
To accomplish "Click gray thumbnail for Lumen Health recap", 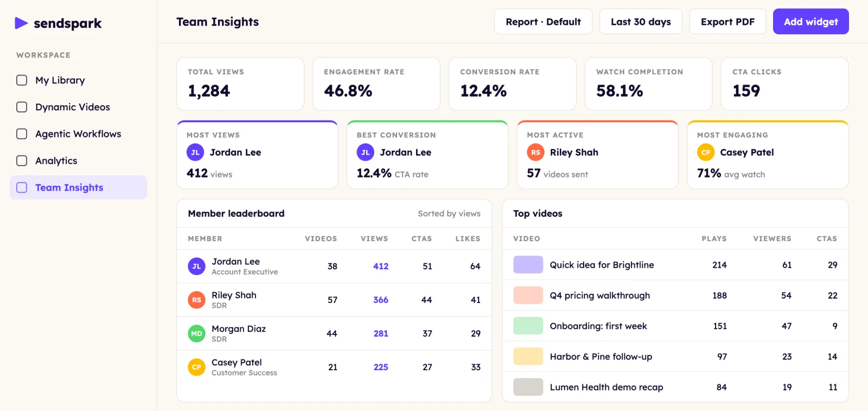I will click(528, 387).
